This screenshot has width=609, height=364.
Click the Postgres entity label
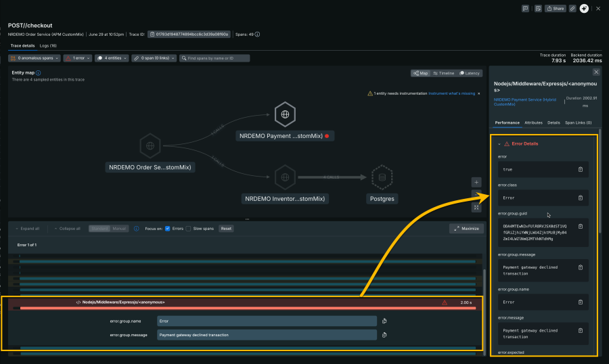pos(382,198)
